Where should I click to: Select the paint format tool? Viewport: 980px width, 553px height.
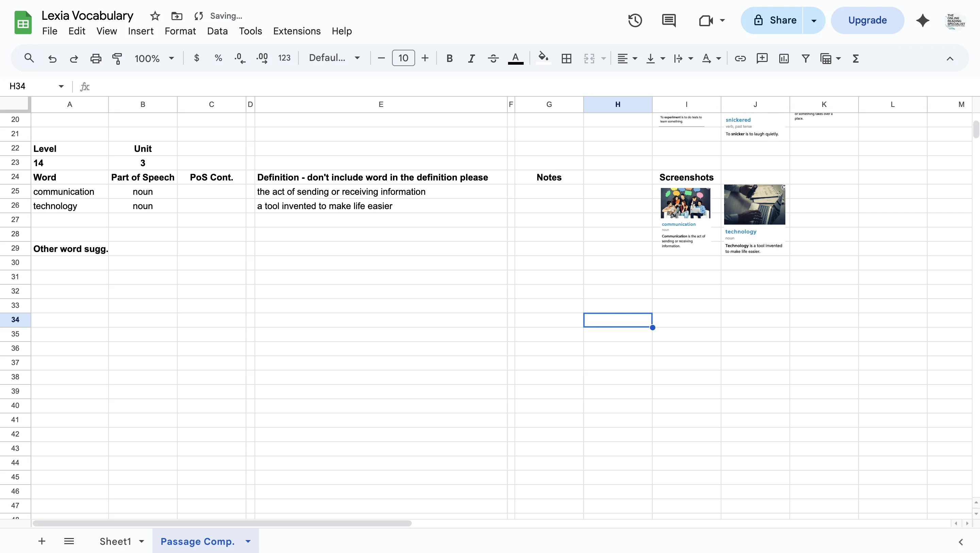117,58
